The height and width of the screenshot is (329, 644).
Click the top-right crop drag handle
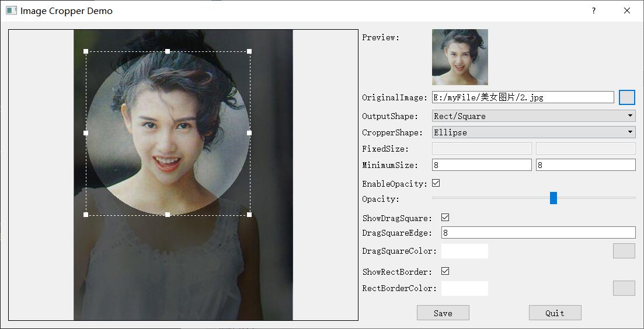coord(249,51)
